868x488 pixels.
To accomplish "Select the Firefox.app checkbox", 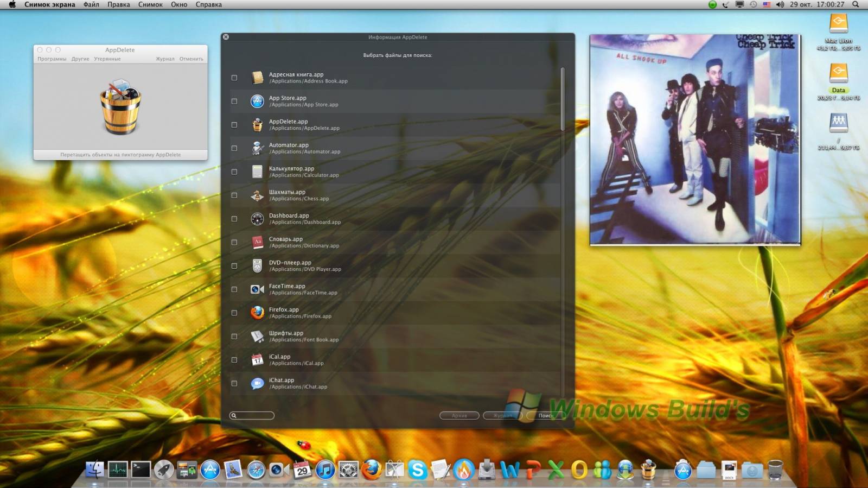I will click(x=234, y=313).
